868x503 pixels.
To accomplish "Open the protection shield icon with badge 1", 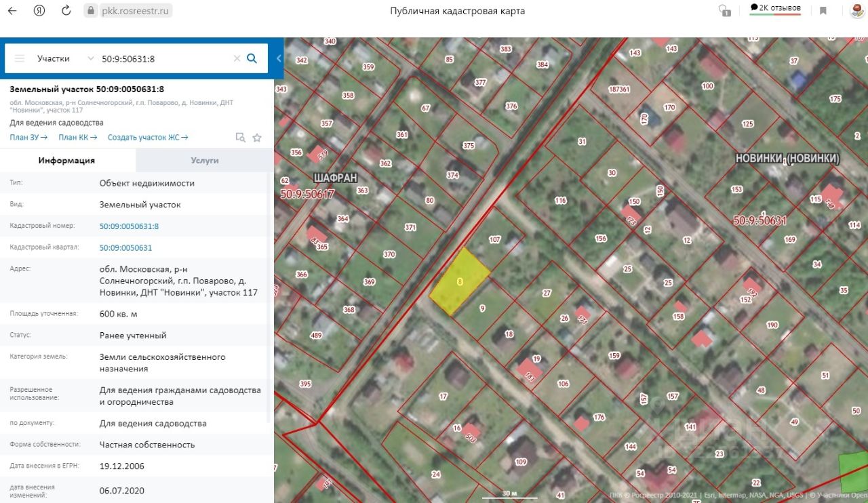I will click(x=724, y=11).
